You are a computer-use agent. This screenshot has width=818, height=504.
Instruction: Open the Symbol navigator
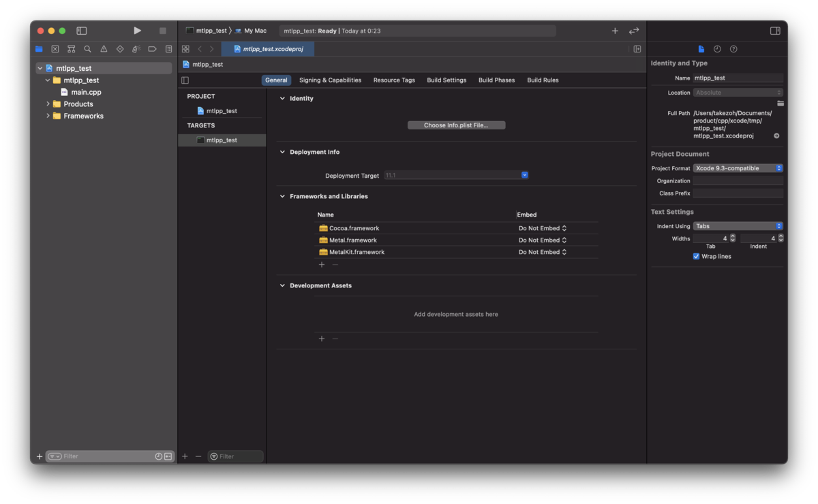tap(71, 49)
